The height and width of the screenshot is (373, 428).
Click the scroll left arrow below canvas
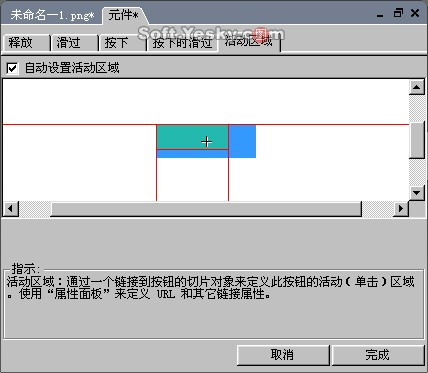11,209
